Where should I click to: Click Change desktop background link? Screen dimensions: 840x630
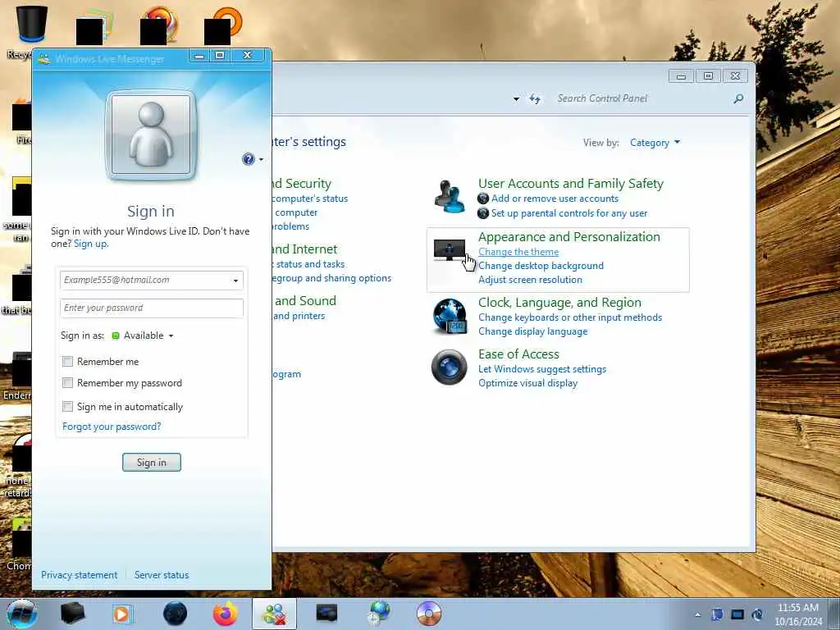coord(541,266)
